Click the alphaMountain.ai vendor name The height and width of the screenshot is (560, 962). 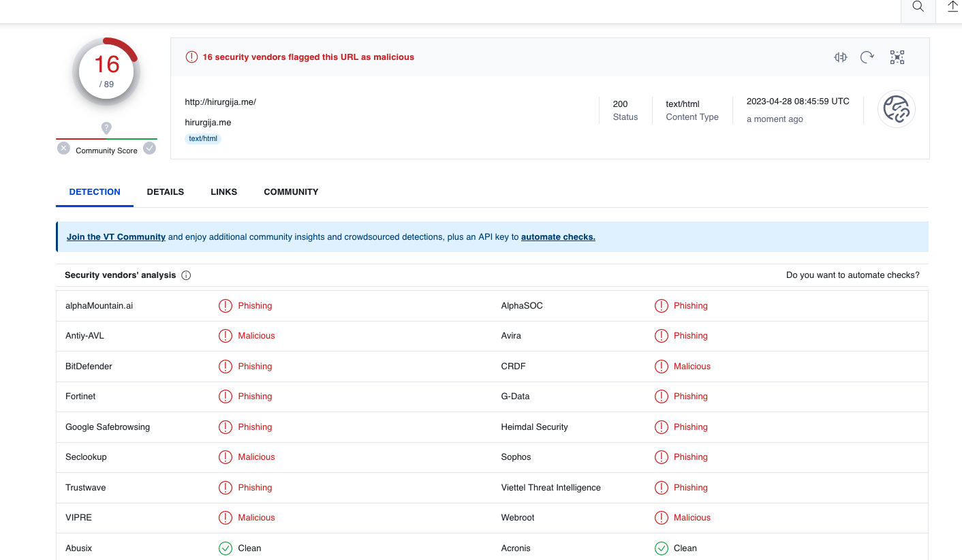point(99,306)
